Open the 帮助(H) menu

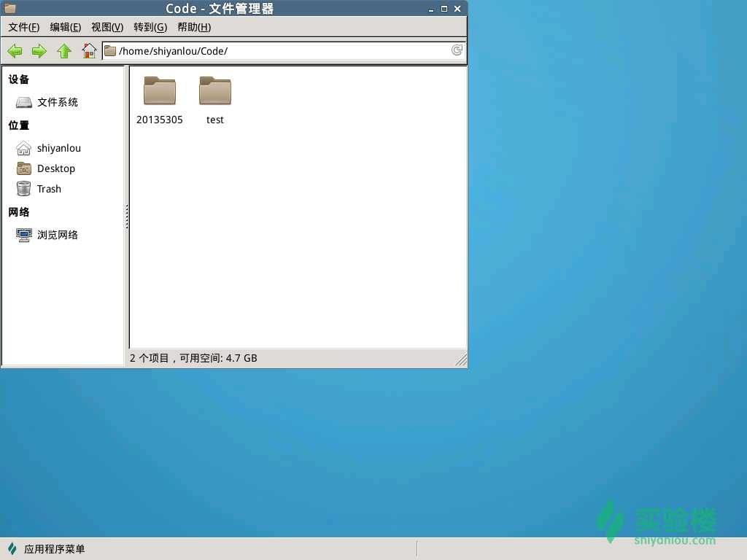194,27
